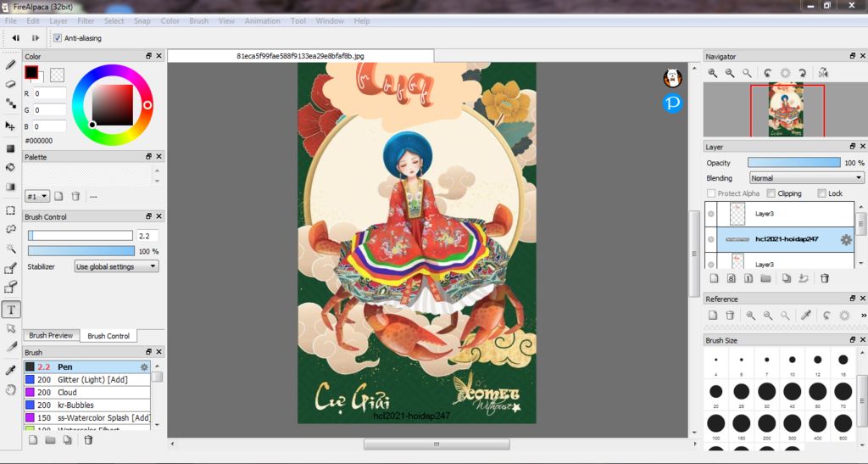Select the Gradient tool
Viewport: 868px width, 464px height.
coord(10,187)
